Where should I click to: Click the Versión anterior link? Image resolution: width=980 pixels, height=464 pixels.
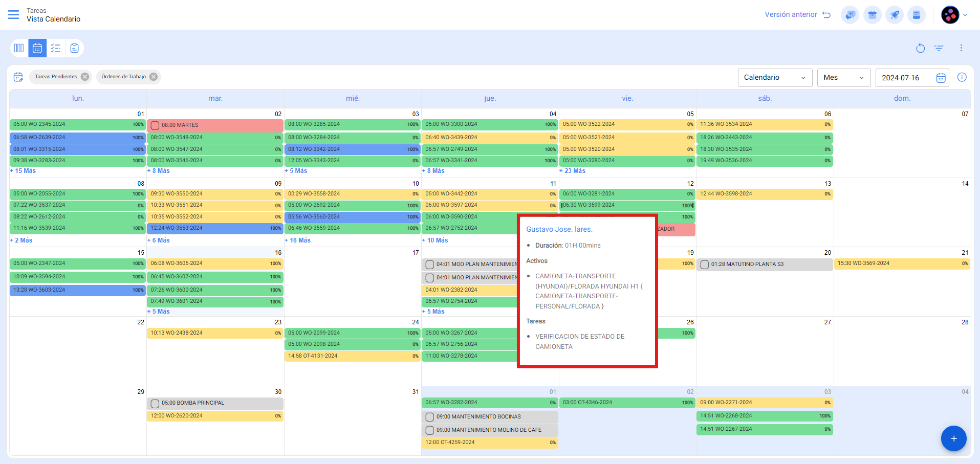pos(797,15)
